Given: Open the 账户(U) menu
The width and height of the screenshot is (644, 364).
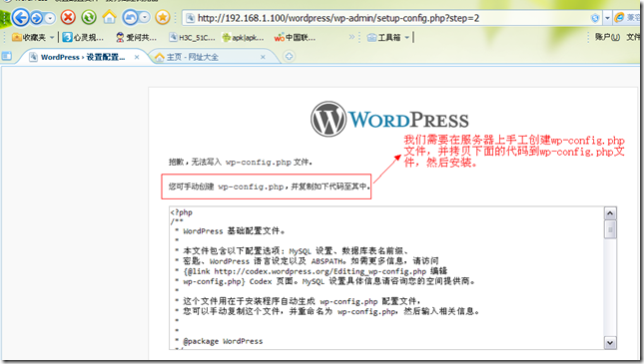Looking at the screenshot, I should [x=607, y=37].
